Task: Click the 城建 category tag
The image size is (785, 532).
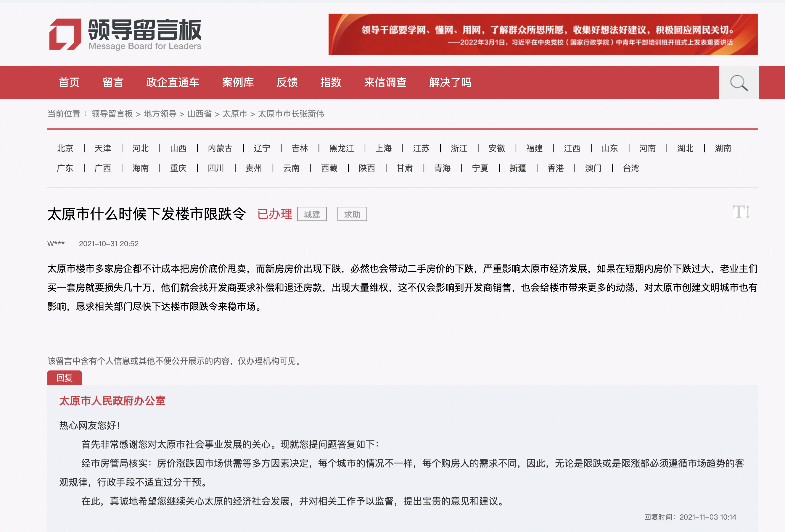Action: click(312, 214)
